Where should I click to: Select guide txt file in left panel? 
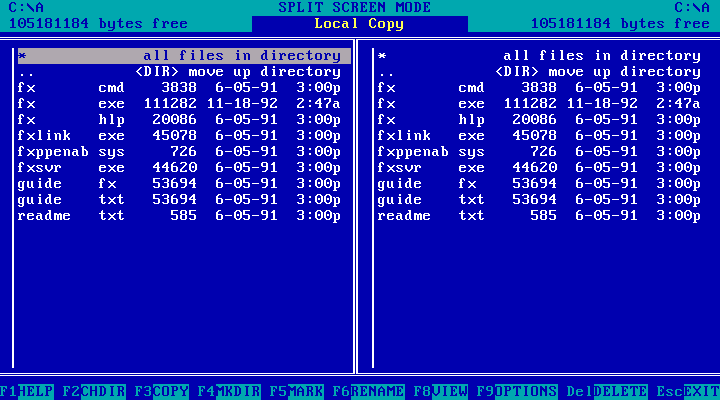click(180, 200)
